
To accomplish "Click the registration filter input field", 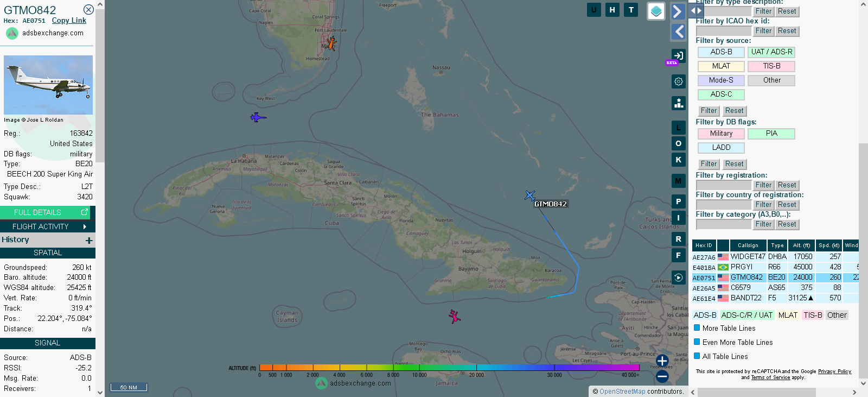I will coord(724,185).
